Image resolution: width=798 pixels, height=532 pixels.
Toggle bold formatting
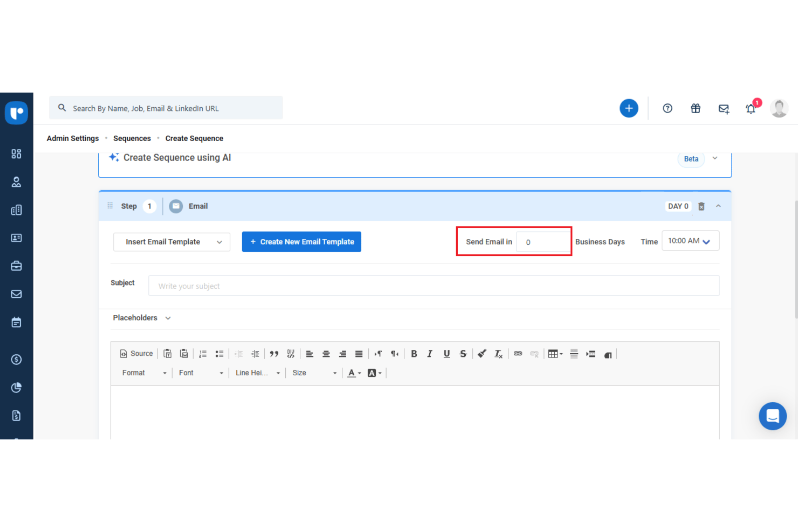click(414, 354)
